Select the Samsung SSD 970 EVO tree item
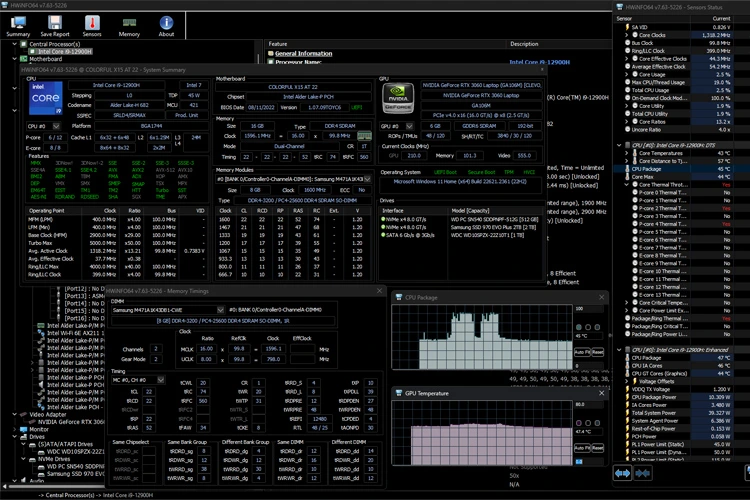750x500 pixels. click(x=75, y=474)
